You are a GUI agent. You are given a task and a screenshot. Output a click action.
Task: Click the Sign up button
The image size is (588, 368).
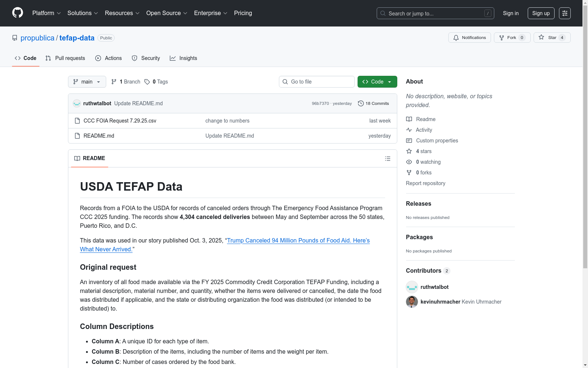click(541, 13)
